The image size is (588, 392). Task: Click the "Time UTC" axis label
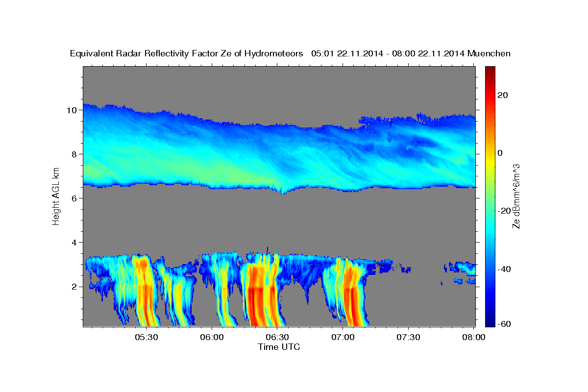coord(279,347)
